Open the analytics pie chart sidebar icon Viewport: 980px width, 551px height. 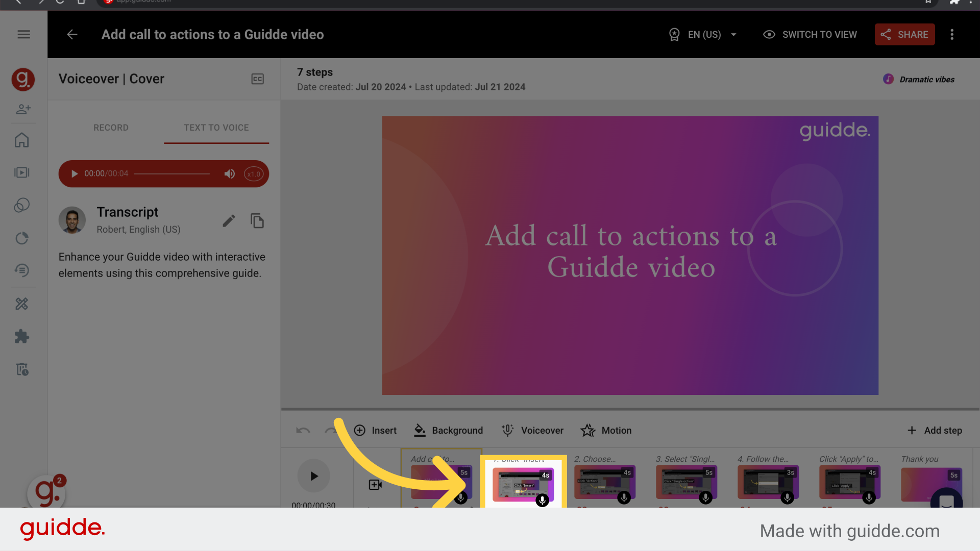click(22, 238)
